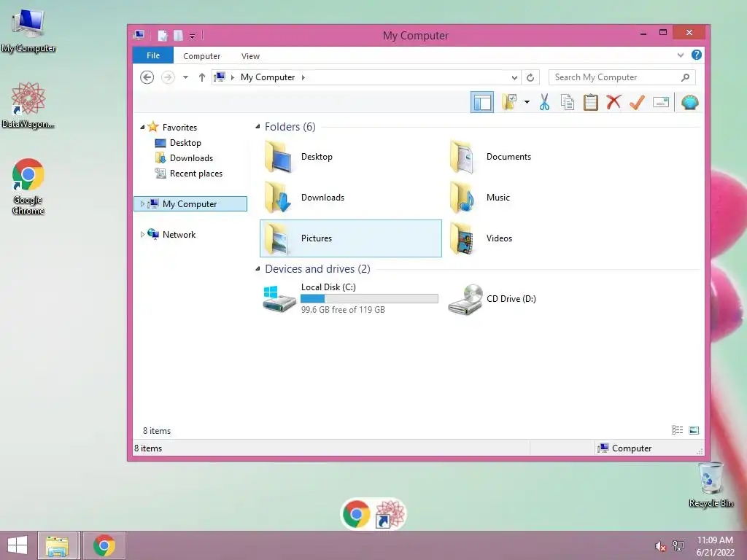Open the Windows Start button

click(x=18, y=545)
